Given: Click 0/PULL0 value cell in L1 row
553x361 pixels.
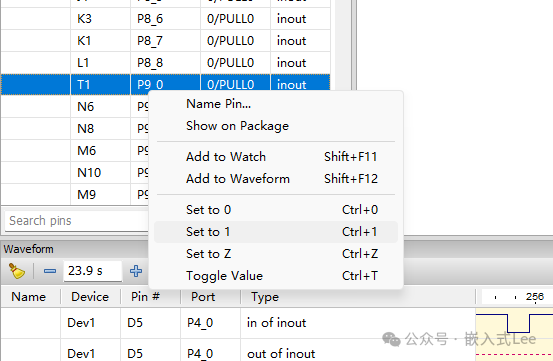Looking at the screenshot, I should [235, 63].
